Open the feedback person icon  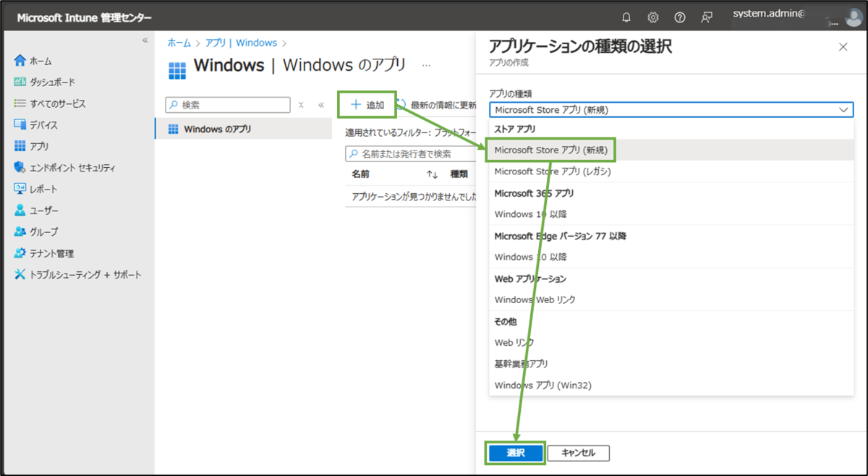pyautogui.click(x=707, y=17)
